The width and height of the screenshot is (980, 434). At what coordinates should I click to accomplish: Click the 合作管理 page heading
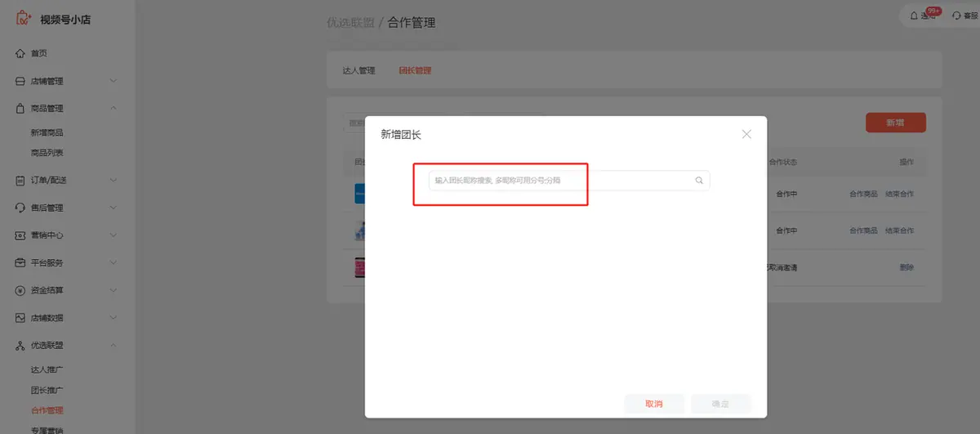coord(412,22)
